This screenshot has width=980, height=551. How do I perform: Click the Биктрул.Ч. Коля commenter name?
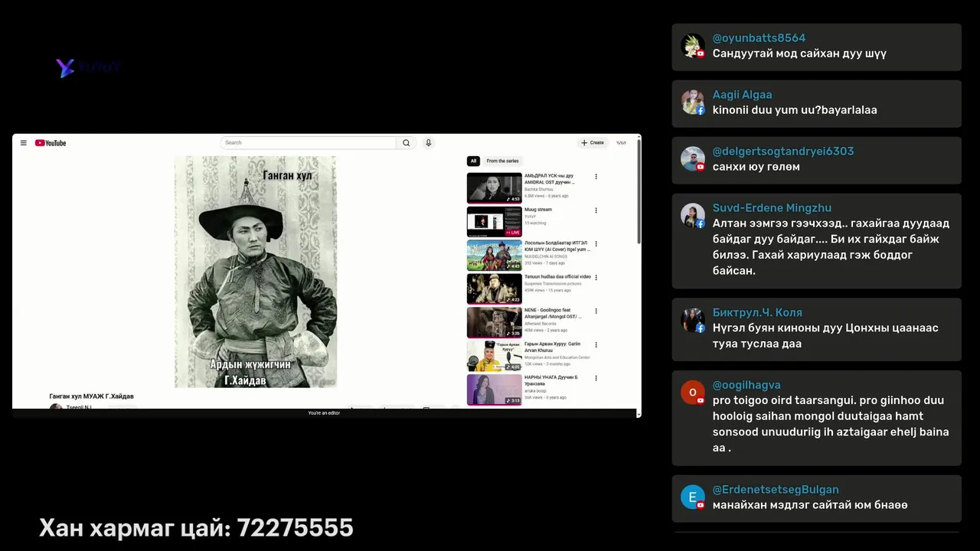(757, 312)
